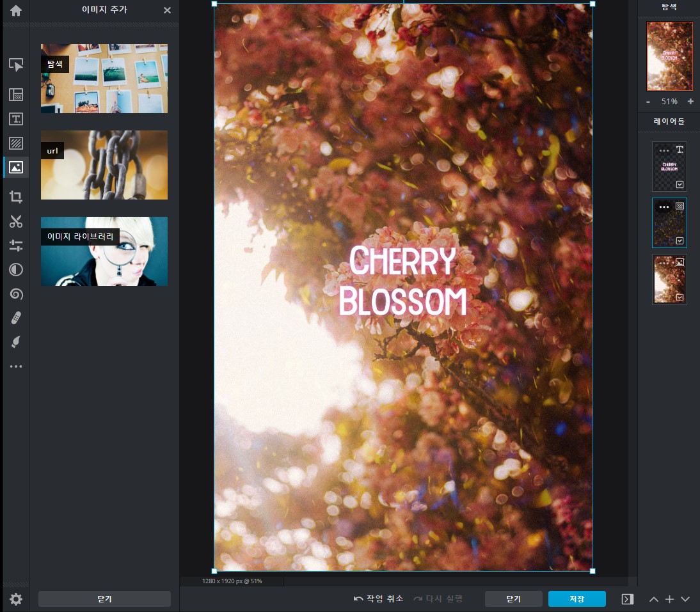Zoom in with the plus icon
Viewport: 700px width, 612px height.
(x=690, y=101)
